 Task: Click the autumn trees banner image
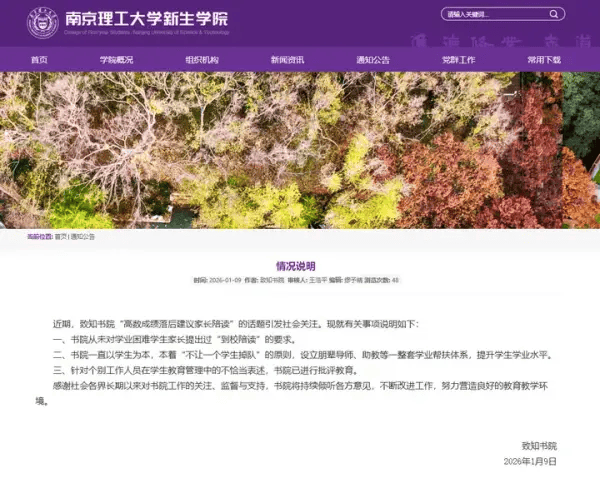(x=300, y=150)
